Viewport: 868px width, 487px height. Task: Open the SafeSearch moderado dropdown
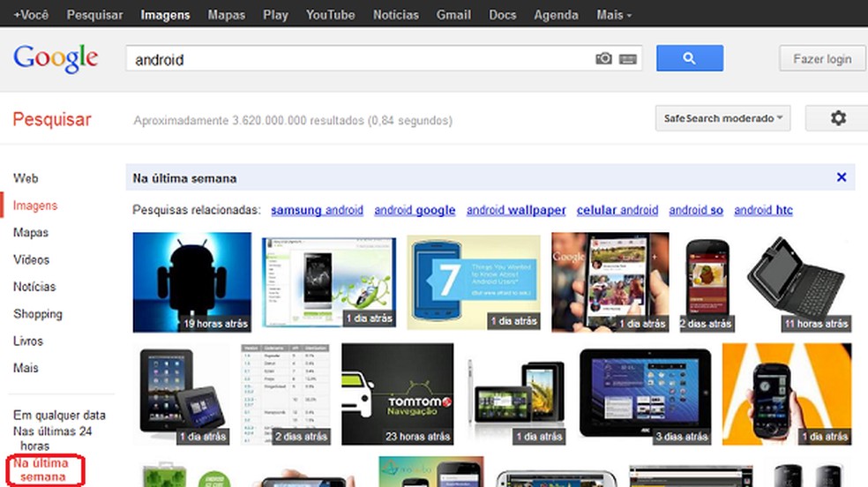[x=723, y=118]
